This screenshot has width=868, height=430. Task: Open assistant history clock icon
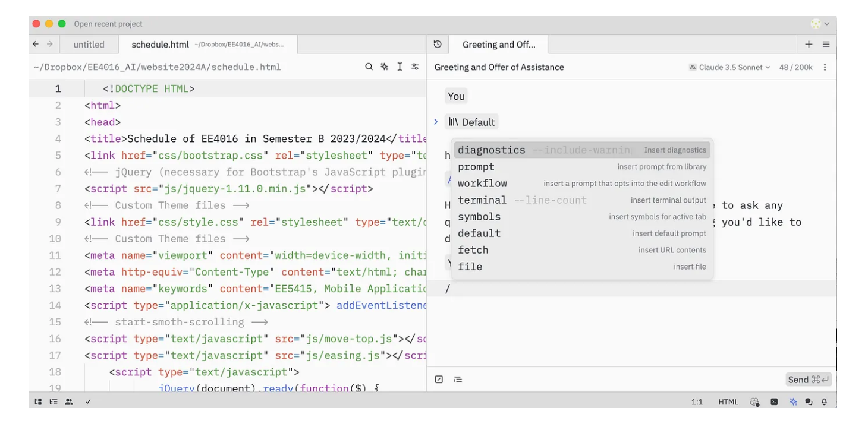pos(438,44)
